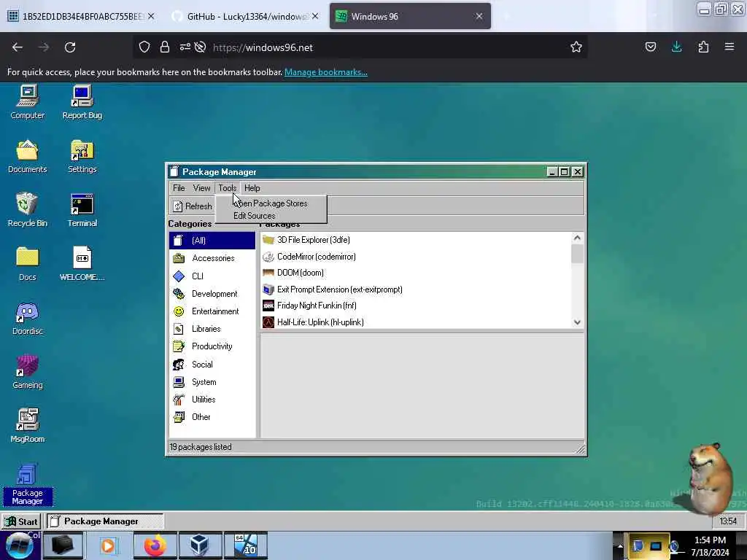Screen dimensions: 747x560
Task: Select the Documents desktop folder
Action: pos(27,156)
